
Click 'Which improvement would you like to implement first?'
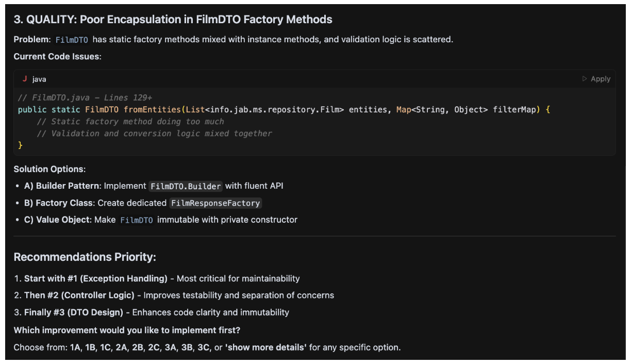pyautogui.click(x=127, y=330)
